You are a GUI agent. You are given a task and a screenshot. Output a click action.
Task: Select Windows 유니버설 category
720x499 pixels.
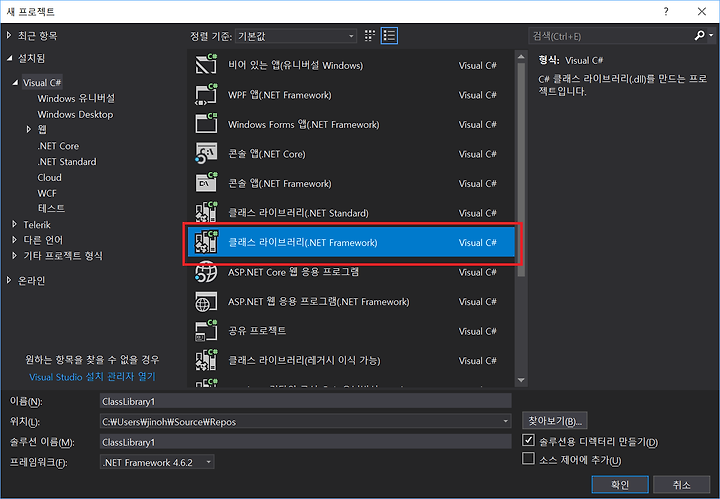point(76,98)
